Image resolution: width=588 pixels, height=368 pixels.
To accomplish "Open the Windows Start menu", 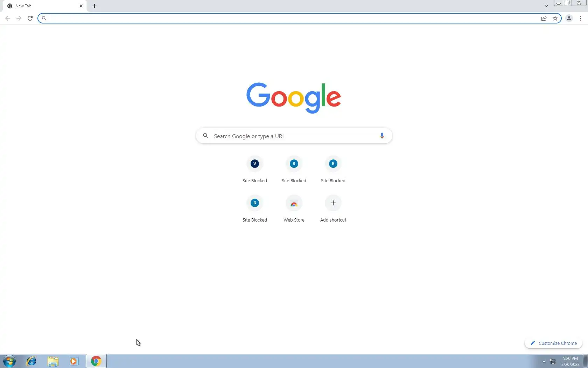I will pyautogui.click(x=9, y=361).
